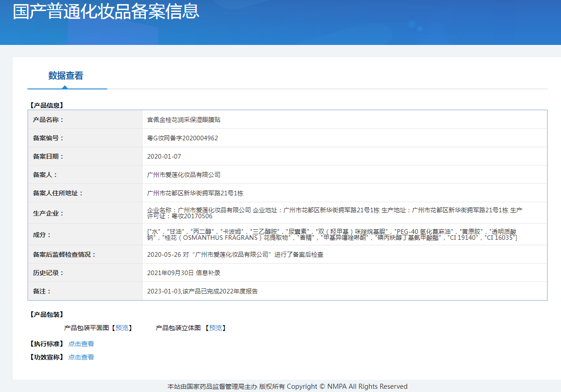The height and width of the screenshot is (392, 561).
Task: Click the 国产普通化妆品备案信息 page title
Action: 106,11
